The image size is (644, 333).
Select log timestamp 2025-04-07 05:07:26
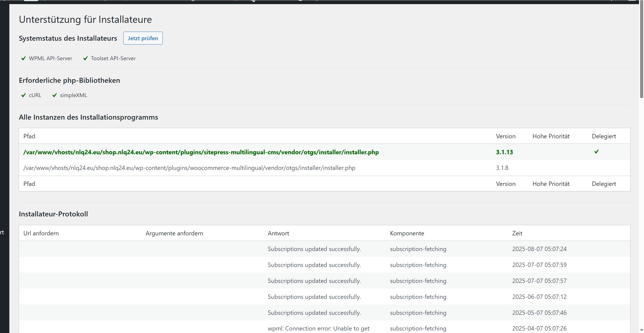point(539,328)
